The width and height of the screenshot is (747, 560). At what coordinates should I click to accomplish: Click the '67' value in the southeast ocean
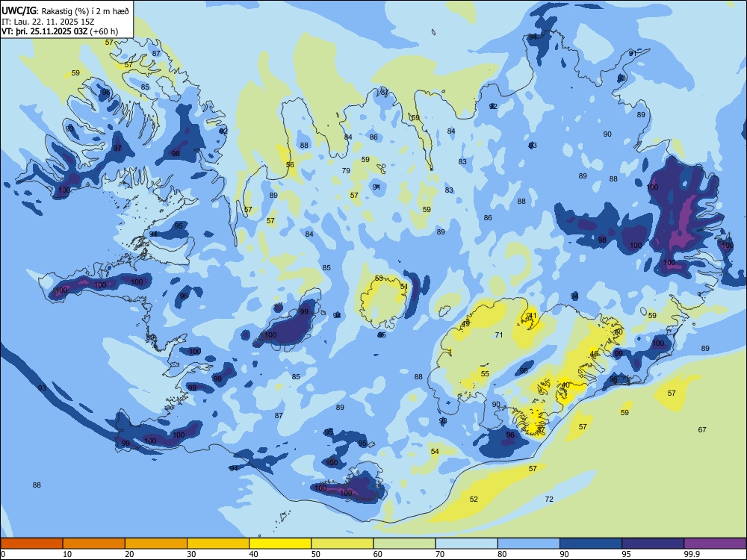coord(702,429)
